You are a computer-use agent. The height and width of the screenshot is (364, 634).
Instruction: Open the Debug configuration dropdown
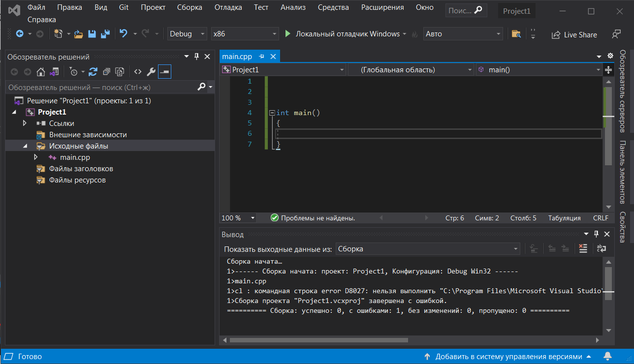point(188,34)
